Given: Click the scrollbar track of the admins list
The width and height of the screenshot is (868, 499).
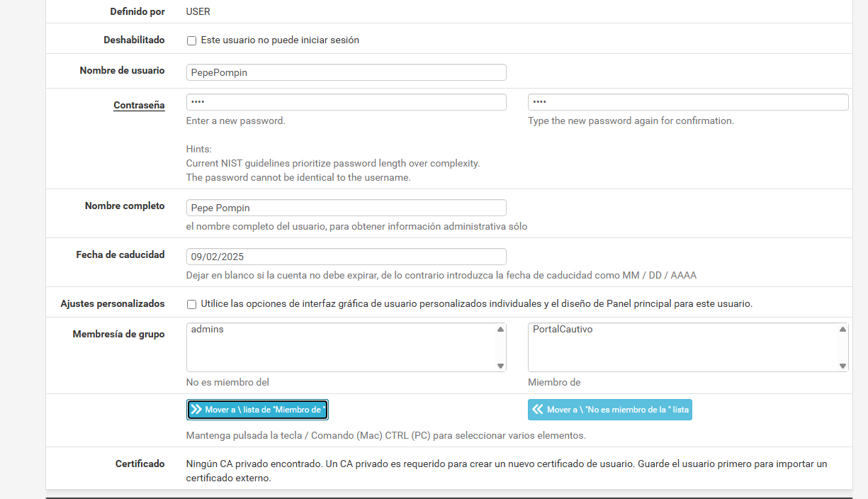Looking at the screenshot, I should click(x=501, y=347).
